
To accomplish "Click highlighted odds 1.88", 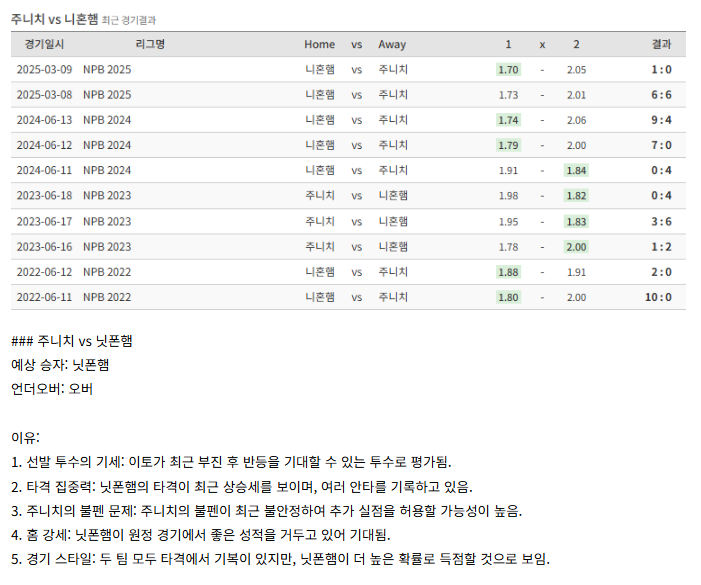I will point(508,272).
